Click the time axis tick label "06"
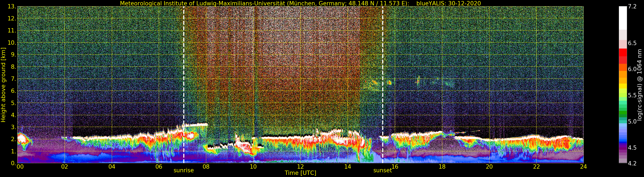 159,167
